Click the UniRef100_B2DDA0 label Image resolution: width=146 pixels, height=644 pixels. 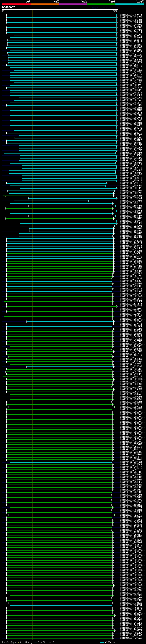[131, 321]
